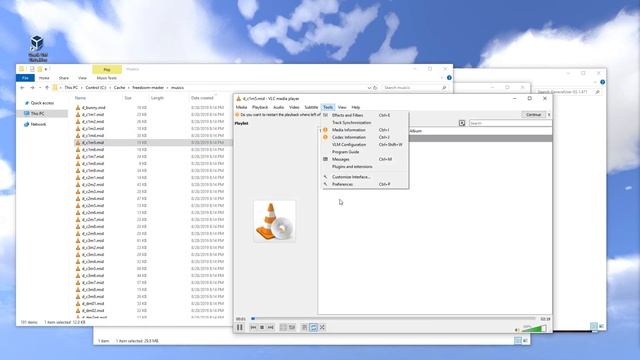Open the VLC Video menu

pyautogui.click(x=294, y=107)
